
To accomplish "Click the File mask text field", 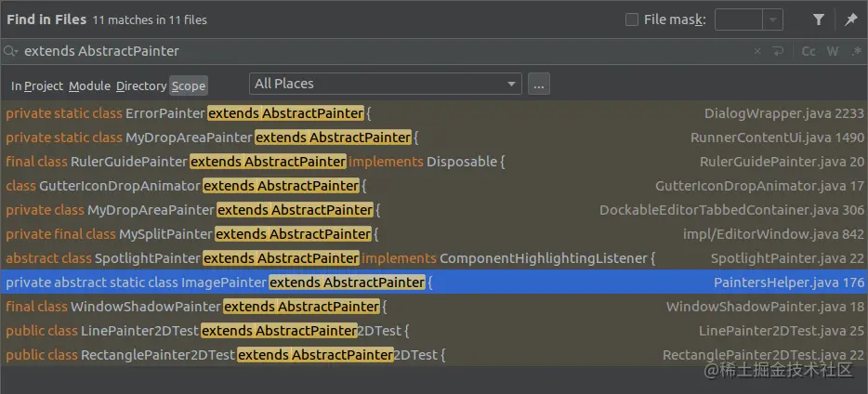I will pyautogui.click(x=739, y=20).
